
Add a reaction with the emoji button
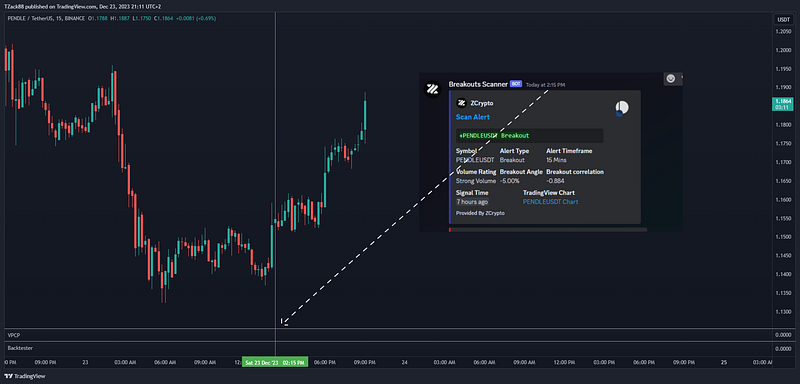(671, 79)
